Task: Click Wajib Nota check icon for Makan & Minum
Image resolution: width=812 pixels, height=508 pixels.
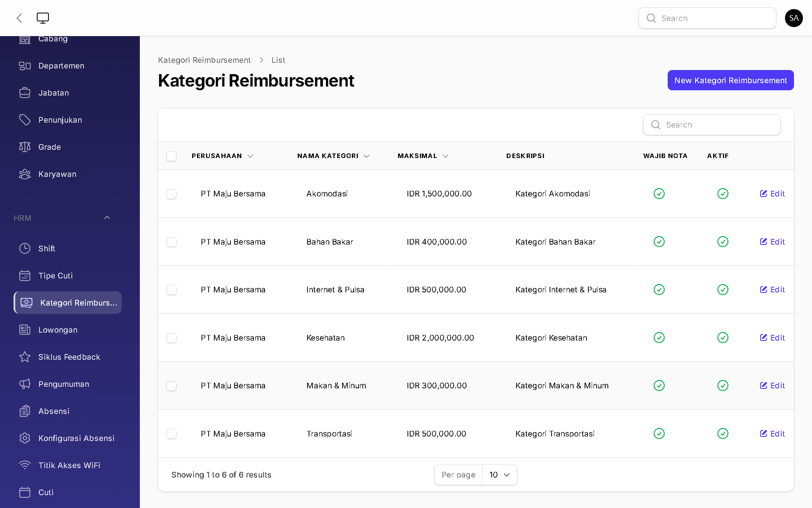Action: pyautogui.click(x=659, y=386)
